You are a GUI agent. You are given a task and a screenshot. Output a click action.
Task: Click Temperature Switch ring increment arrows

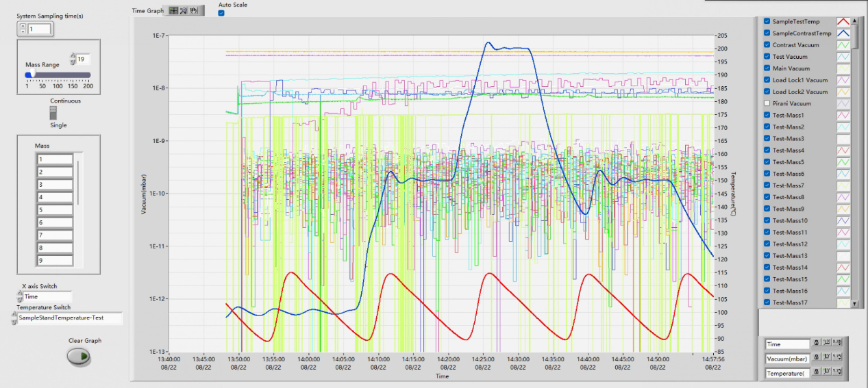[14, 318]
